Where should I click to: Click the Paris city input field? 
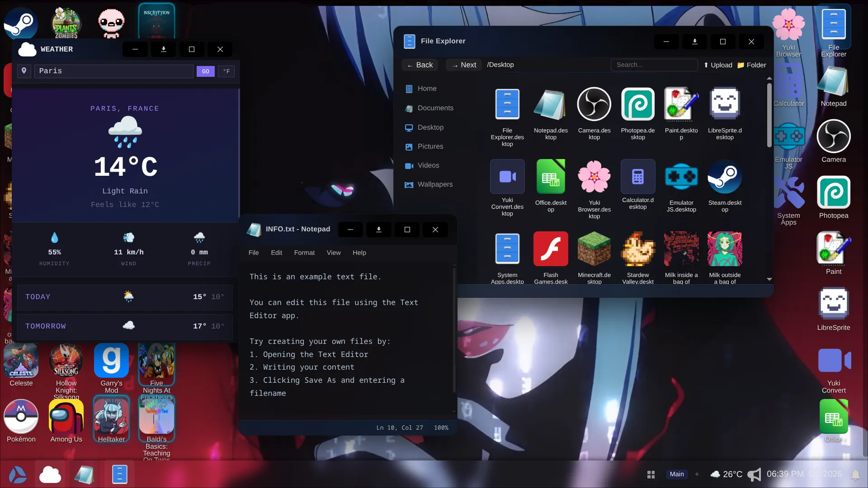coord(114,71)
